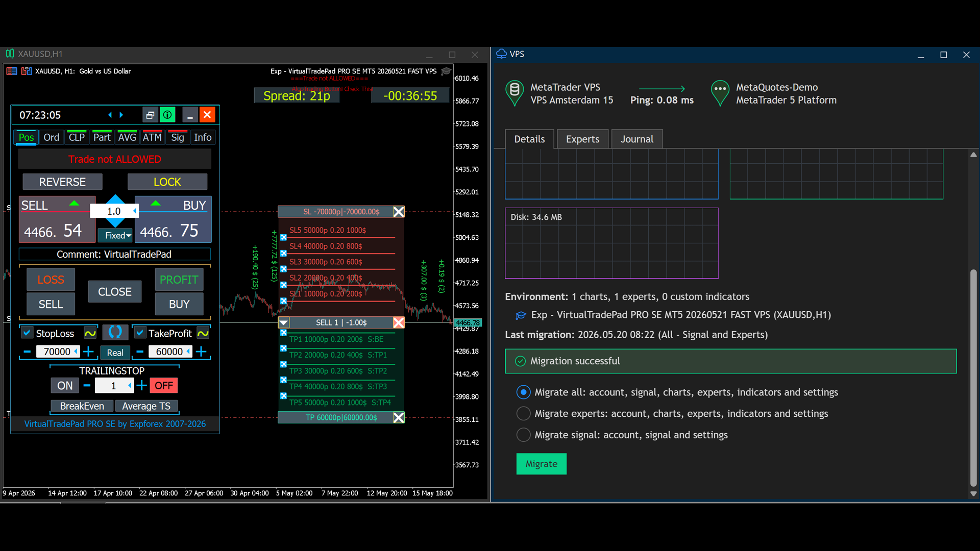
Task: Remove the SL -70000p line with its X
Action: (399, 212)
